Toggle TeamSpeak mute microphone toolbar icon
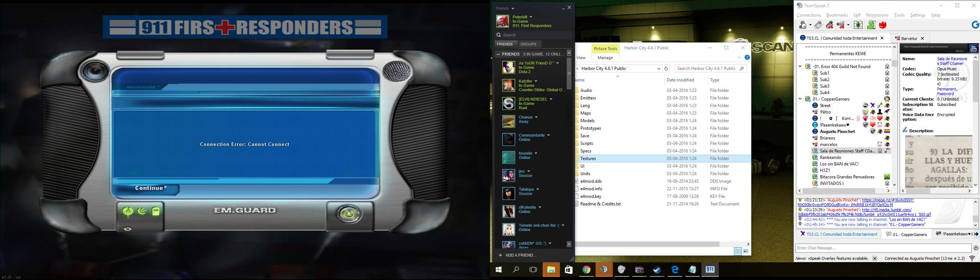 coord(830,25)
